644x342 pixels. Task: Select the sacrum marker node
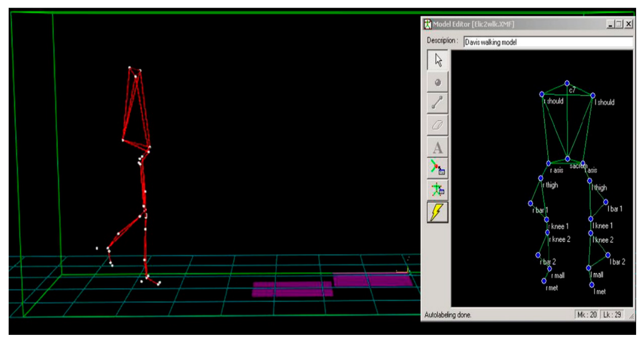tap(567, 159)
